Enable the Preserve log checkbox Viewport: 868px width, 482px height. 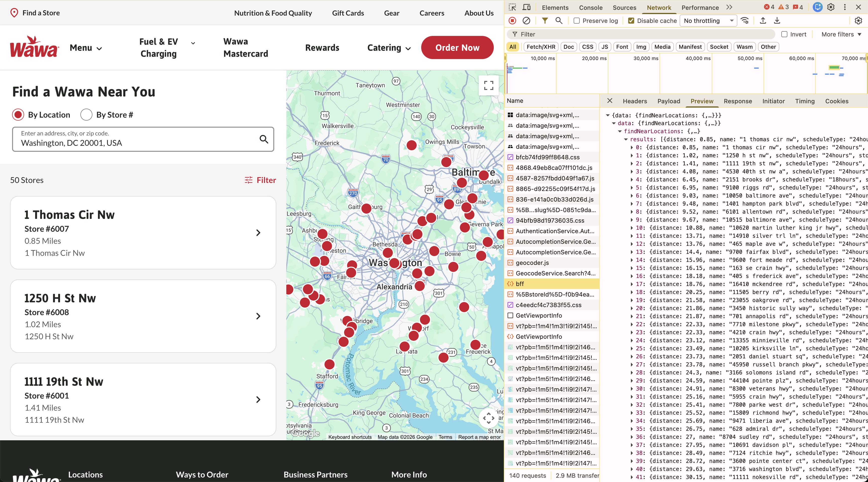(577, 21)
